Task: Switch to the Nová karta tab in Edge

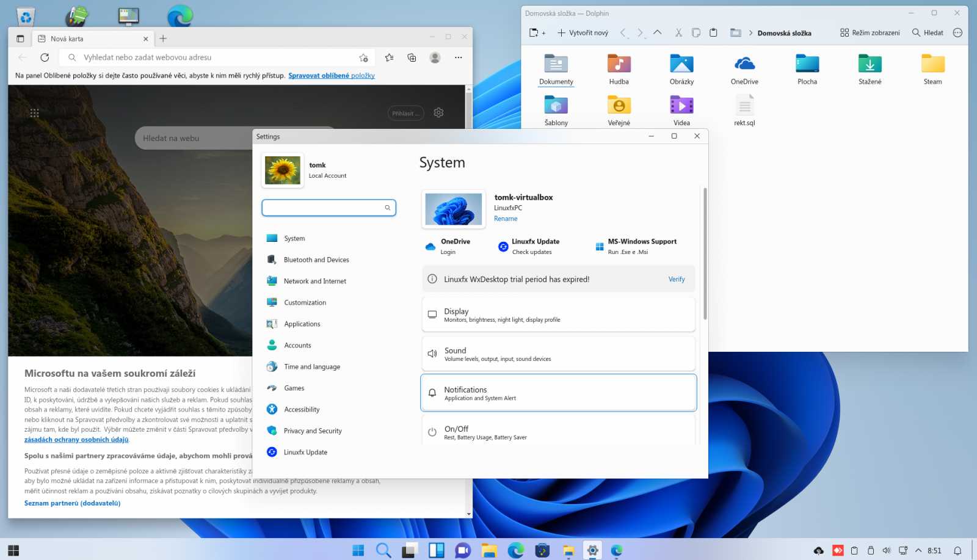Action: 93,38
